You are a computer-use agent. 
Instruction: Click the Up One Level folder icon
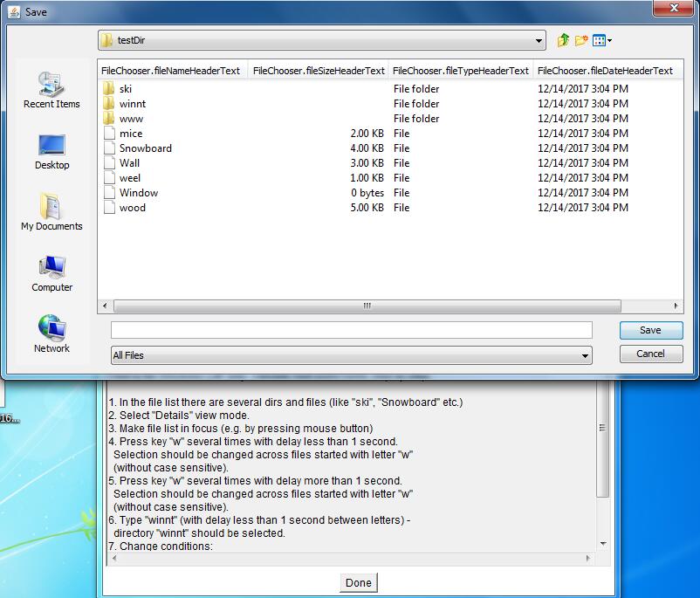(x=563, y=40)
